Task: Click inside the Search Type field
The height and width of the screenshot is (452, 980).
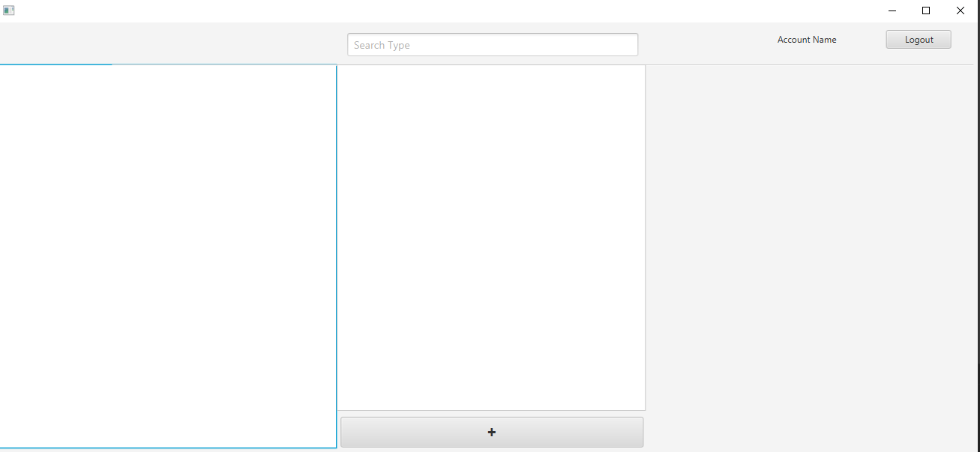Action: pyautogui.click(x=492, y=44)
